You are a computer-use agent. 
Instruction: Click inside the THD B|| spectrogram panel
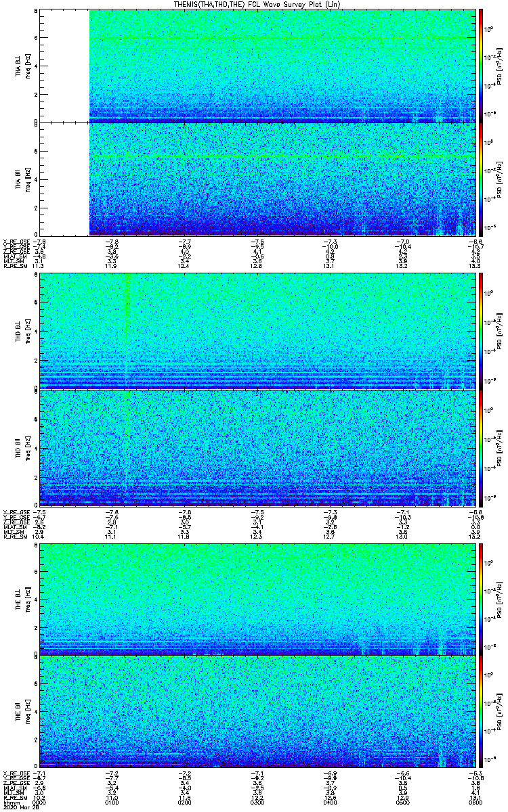[258, 447]
